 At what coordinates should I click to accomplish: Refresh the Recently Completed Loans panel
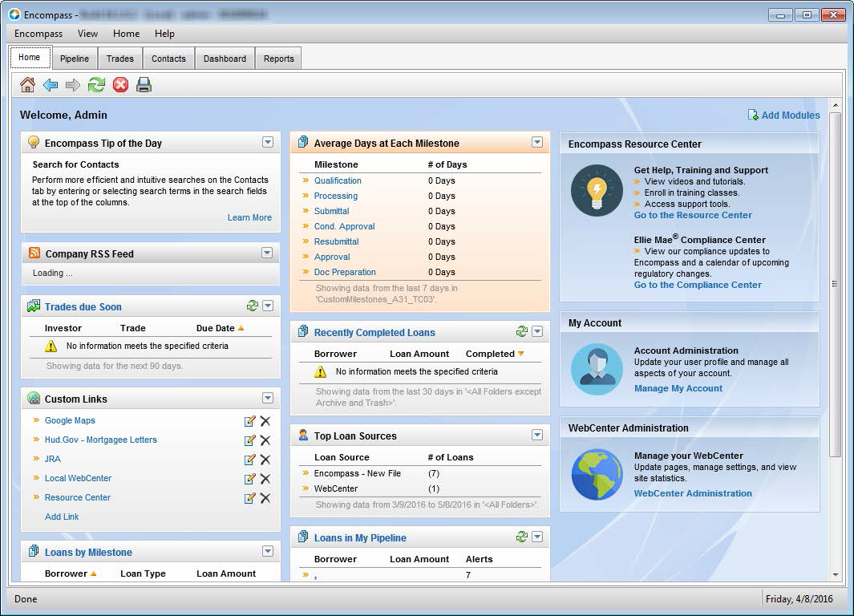coord(522,332)
